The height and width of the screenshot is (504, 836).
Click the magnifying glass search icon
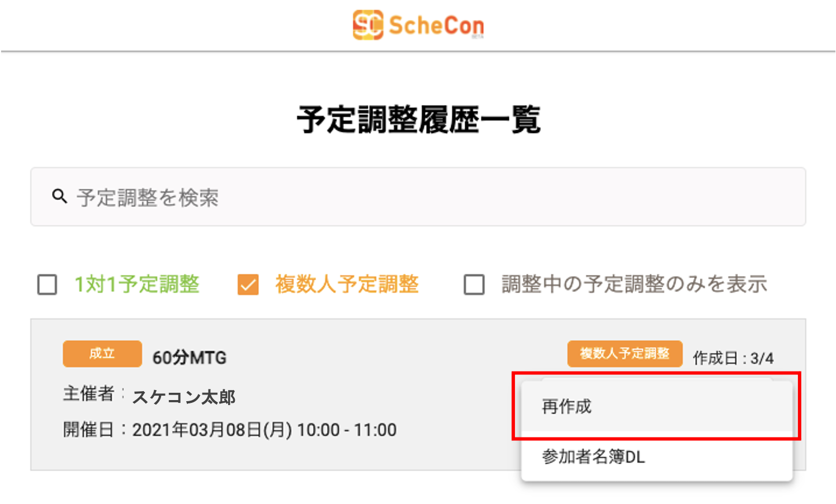pyautogui.click(x=59, y=197)
